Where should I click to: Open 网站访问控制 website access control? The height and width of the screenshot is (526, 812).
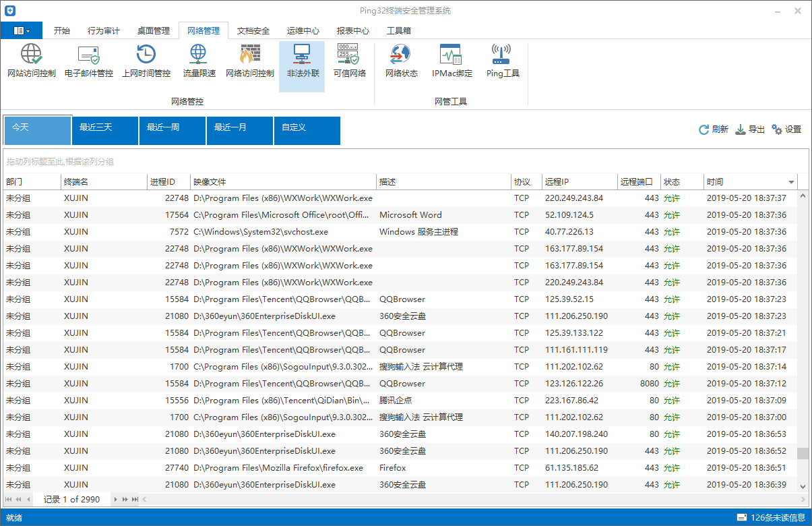pos(32,62)
